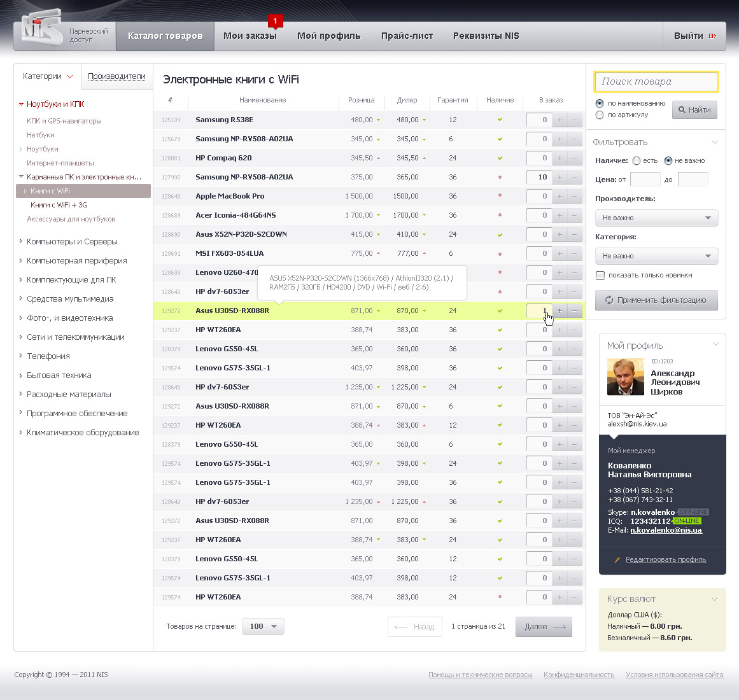The height and width of the screenshot is (700, 739).
Task: Open the Производитель dropdown
Action: 656,218
